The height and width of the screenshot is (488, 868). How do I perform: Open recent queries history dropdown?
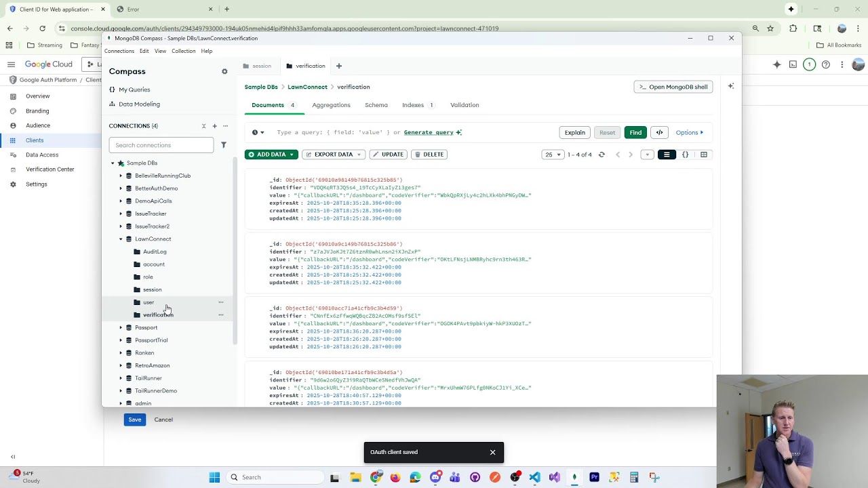coord(258,133)
